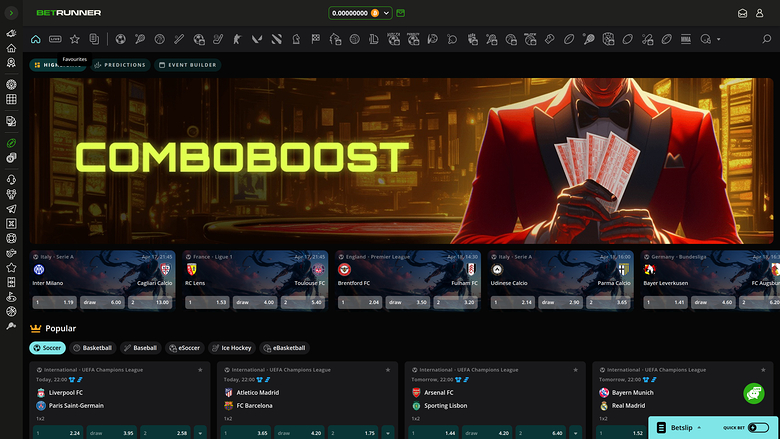Select the Counter-Strike shooter esports icon
This screenshot has width=780, height=439.
click(237, 39)
